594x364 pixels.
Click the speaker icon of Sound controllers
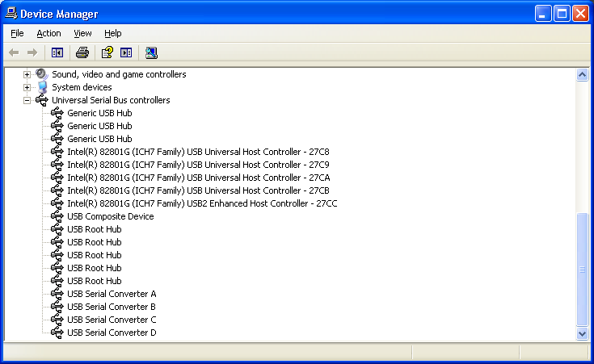point(42,74)
